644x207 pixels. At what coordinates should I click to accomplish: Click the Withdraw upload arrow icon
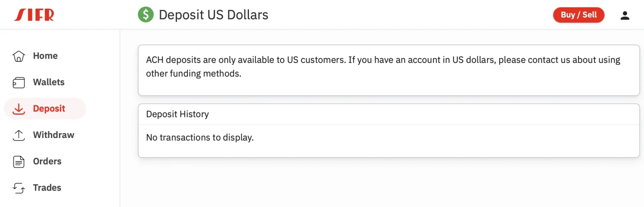click(19, 135)
